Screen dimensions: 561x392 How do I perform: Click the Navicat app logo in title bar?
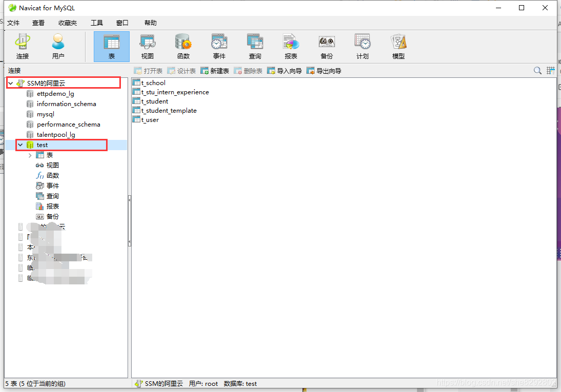pos(12,8)
